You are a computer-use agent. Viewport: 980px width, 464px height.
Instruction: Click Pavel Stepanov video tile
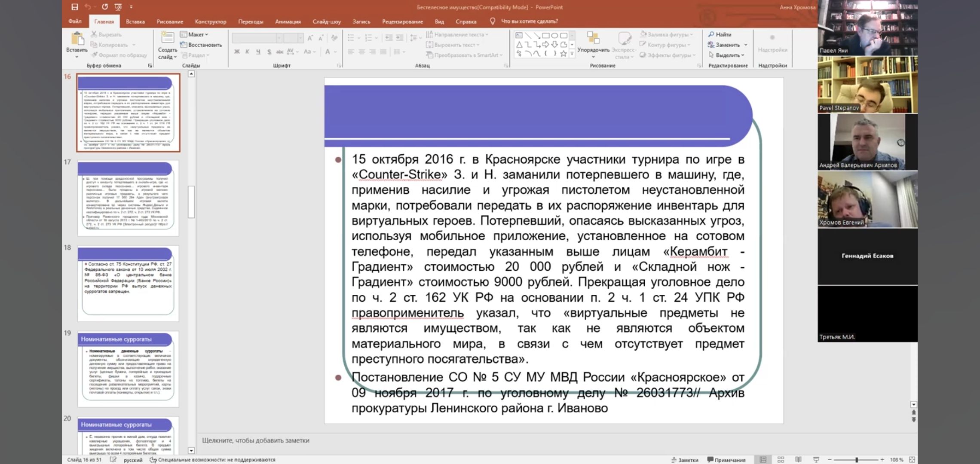867,85
